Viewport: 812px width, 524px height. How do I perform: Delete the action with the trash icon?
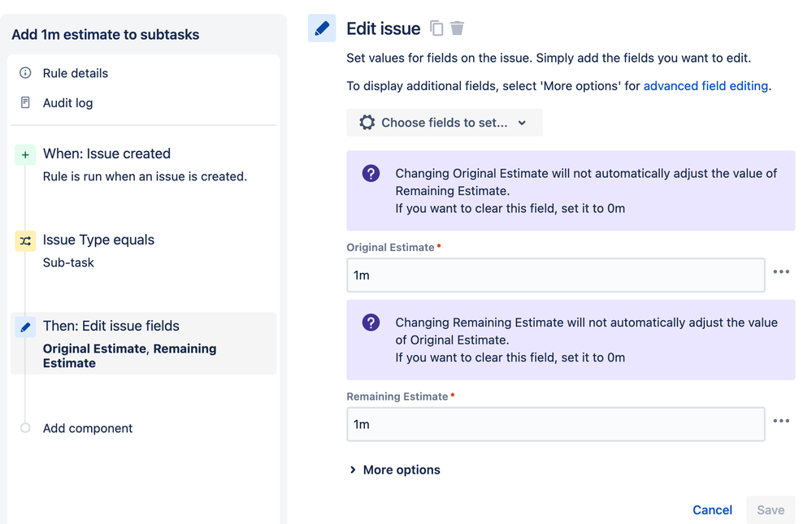click(x=458, y=28)
